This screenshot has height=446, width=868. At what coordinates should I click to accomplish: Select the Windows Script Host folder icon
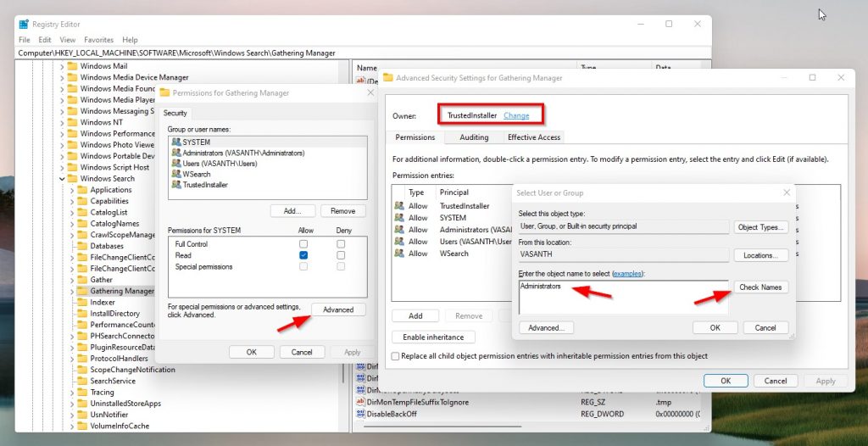[x=72, y=167]
